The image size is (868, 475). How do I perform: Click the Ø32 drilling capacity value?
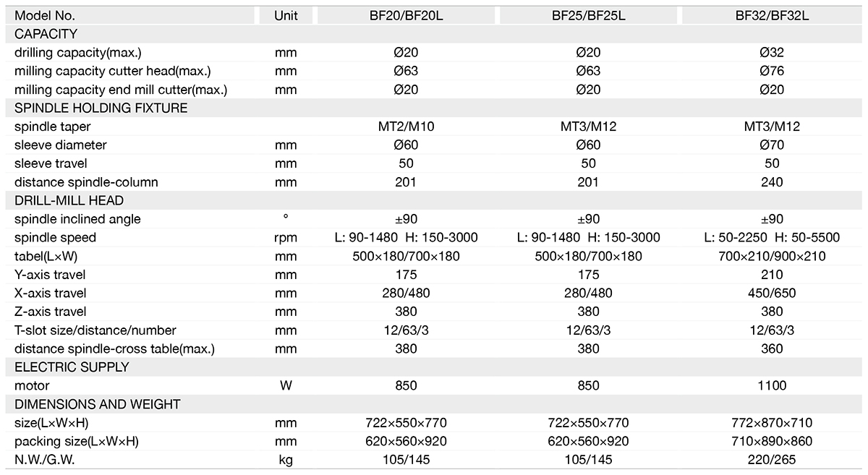click(772, 52)
